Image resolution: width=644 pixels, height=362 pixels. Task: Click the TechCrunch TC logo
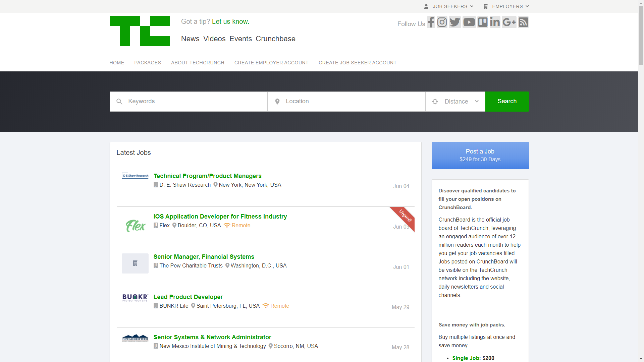tap(140, 31)
